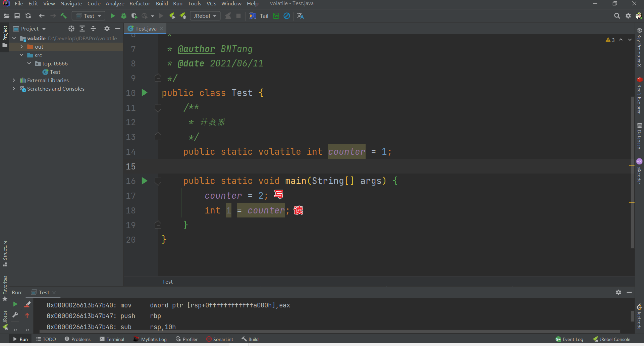Click the Locate (select opened file) target icon
Viewport: 644px width, 346px height.
tap(71, 29)
